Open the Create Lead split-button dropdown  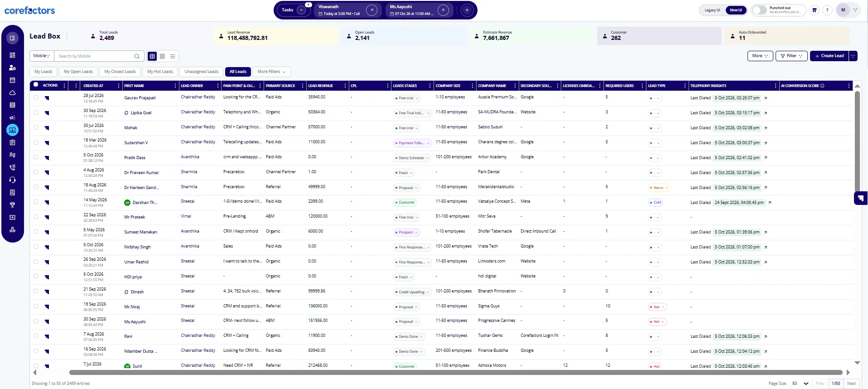[x=853, y=56]
